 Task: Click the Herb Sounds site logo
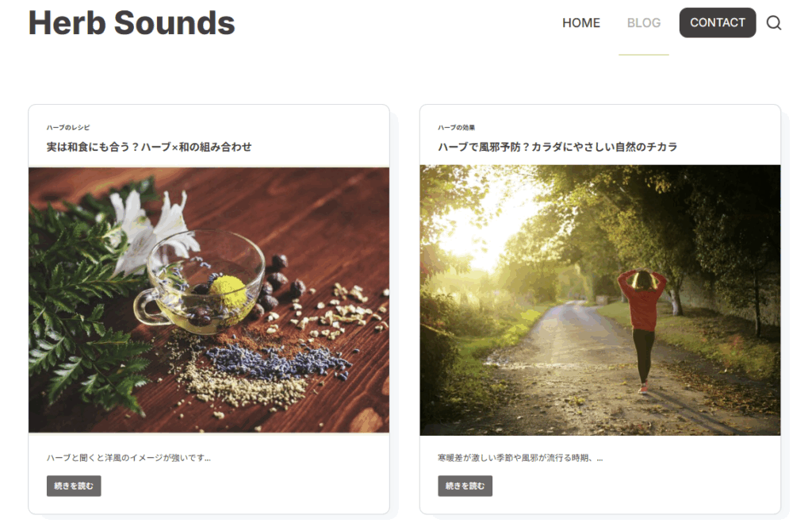click(132, 23)
